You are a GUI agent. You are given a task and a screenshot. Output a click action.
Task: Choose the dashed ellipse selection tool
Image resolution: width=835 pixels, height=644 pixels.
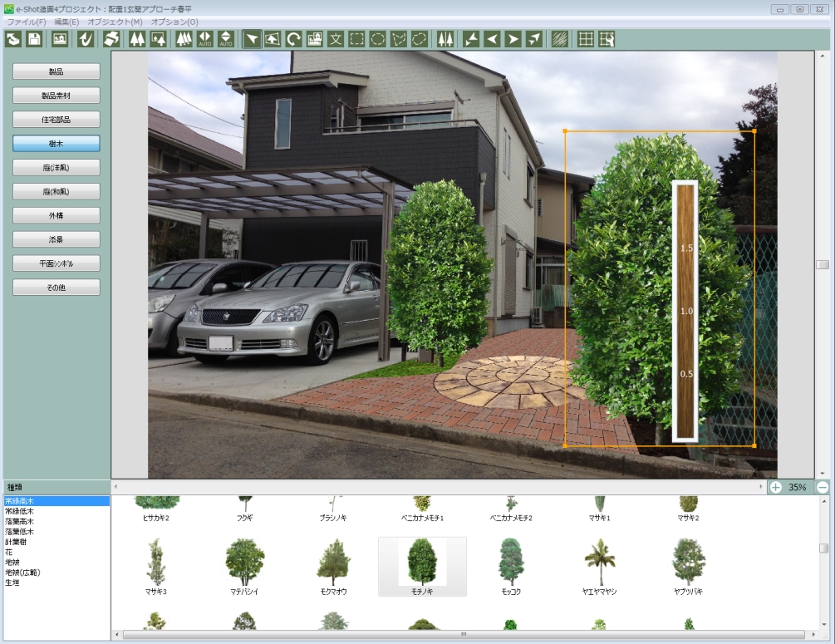(377, 39)
